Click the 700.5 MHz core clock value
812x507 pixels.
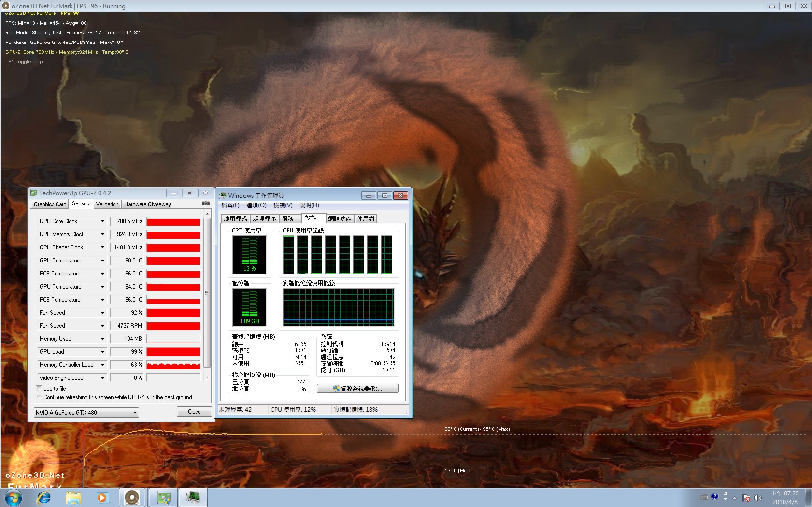(127, 221)
